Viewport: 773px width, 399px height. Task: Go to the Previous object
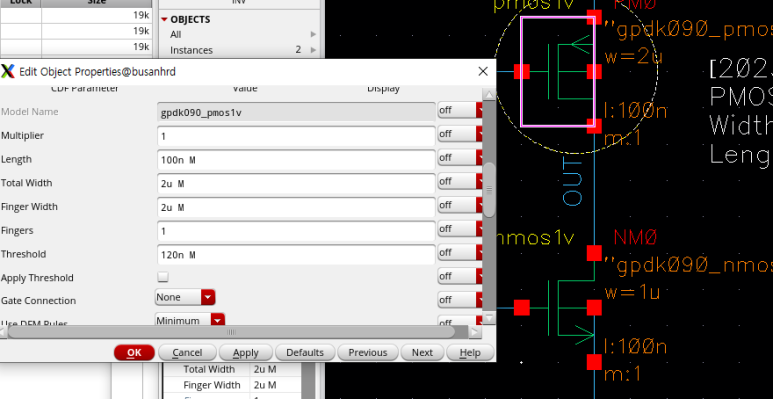(367, 353)
